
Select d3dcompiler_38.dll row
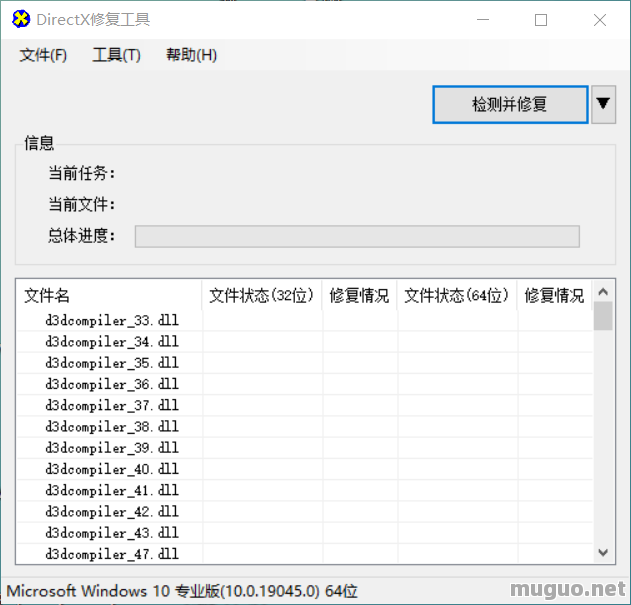tap(305, 427)
